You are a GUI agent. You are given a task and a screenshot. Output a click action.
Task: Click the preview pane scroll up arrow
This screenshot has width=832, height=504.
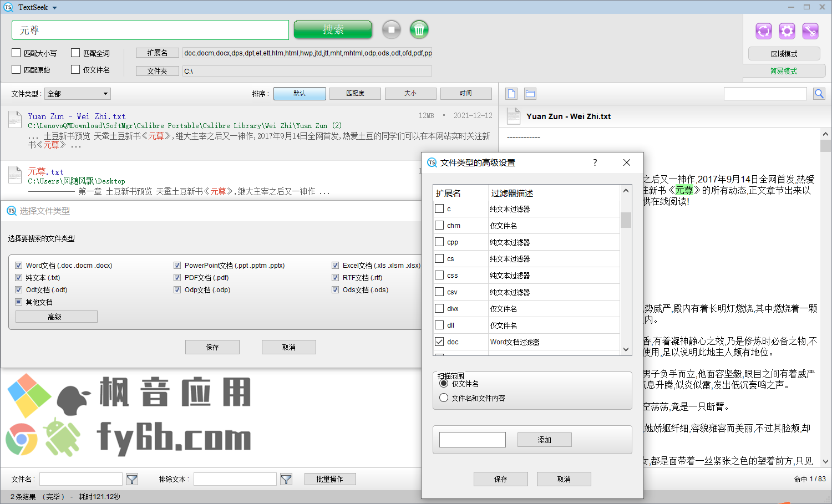(825, 134)
